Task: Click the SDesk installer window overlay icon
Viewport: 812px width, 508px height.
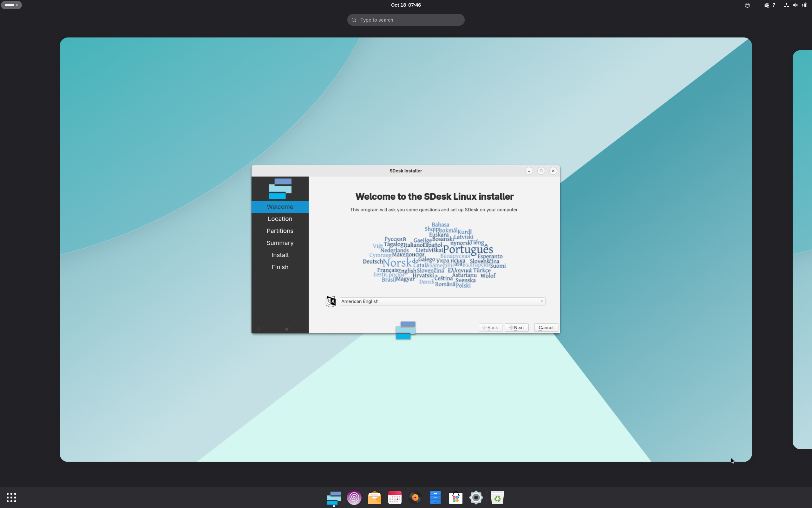Action: coord(406,330)
